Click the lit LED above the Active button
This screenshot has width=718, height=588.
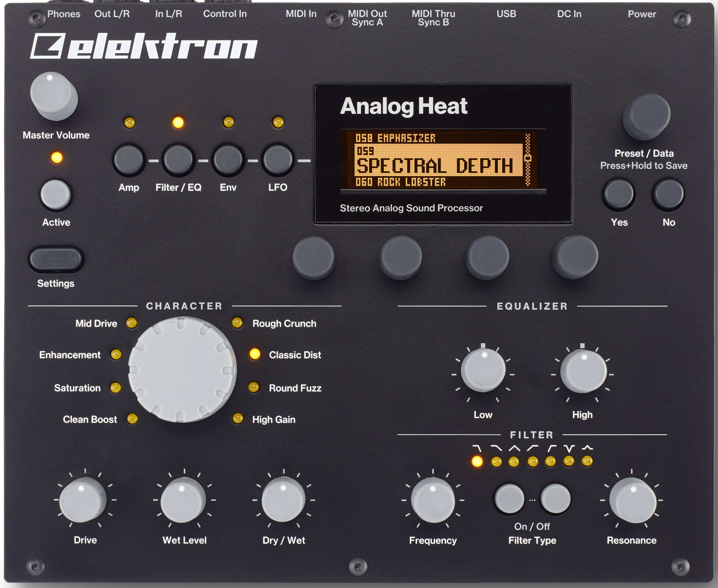[x=57, y=157]
